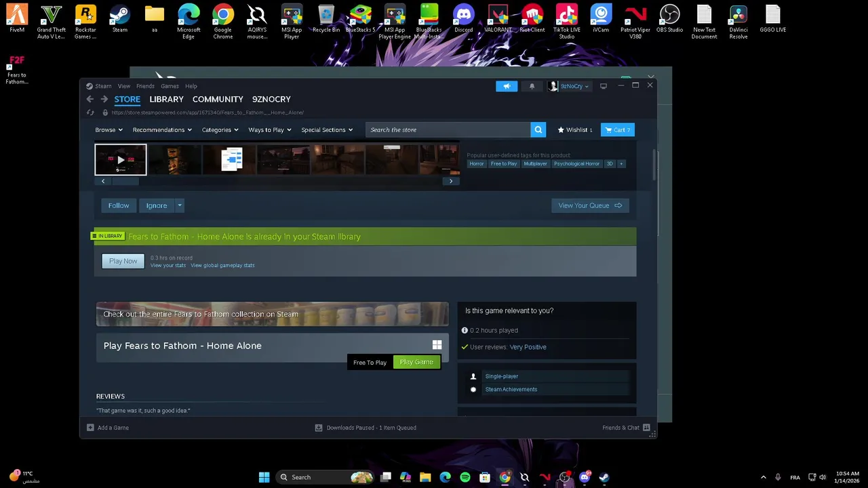Click the page URL address text
Image resolution: width=868 pixels, height=488 pixels.
208,113
